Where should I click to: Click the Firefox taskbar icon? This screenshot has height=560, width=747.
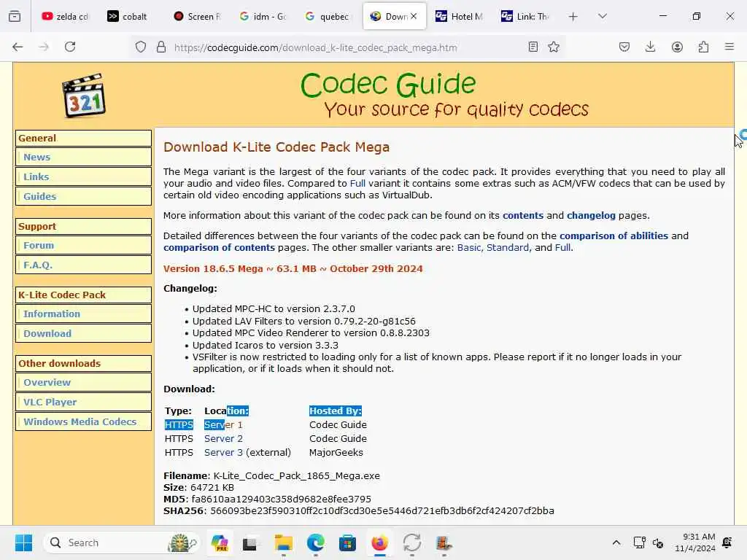[x=379, y=542]
